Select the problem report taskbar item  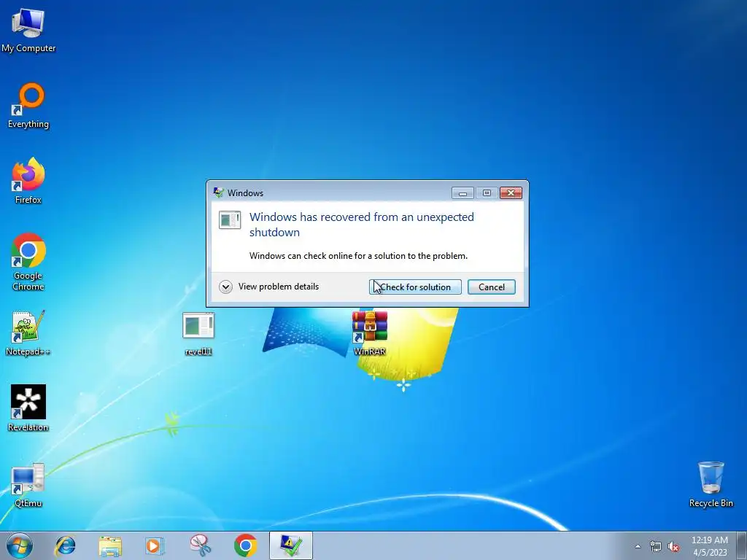(290, 545)
